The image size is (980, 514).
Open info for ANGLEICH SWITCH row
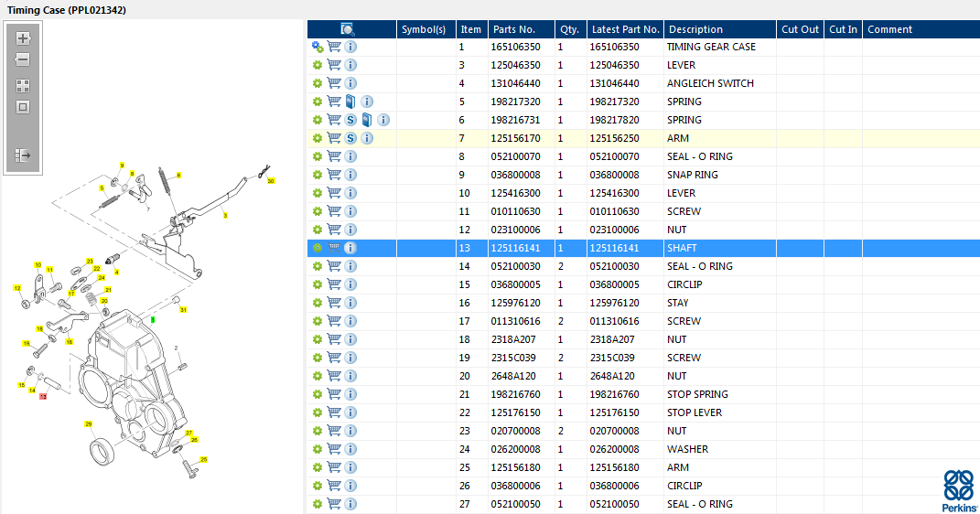coord(350,83)
